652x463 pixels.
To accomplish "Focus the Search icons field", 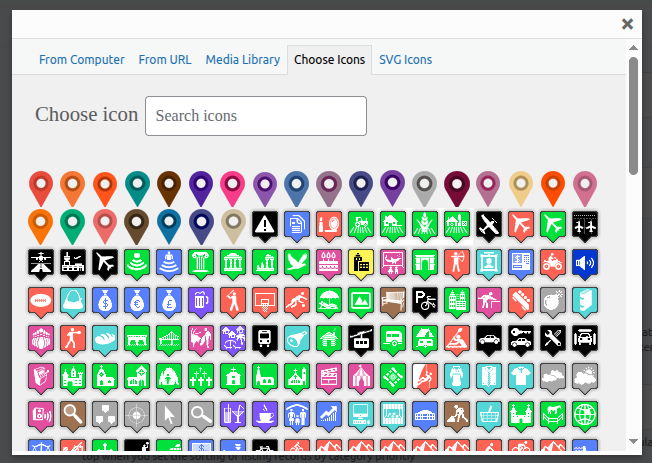I will pyautogui.click(x=256, y=116).
